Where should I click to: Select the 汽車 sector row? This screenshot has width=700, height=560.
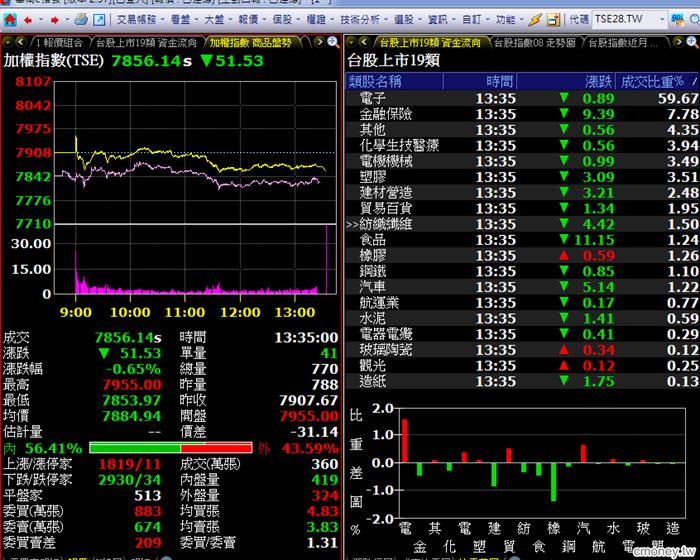coord(522,287)
